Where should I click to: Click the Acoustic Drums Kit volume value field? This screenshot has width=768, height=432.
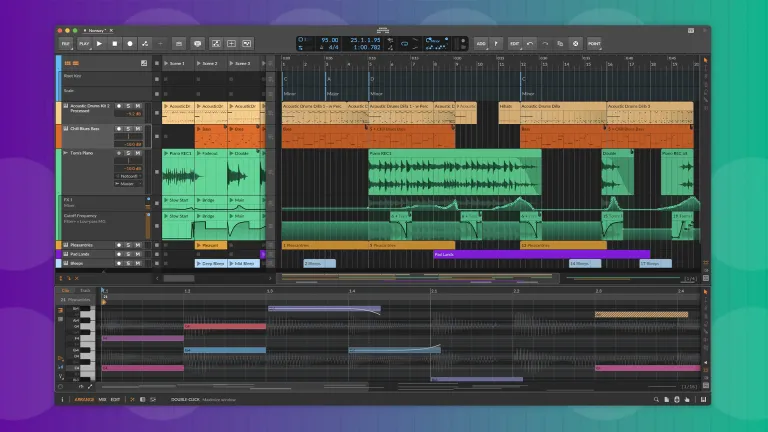click(x=128, y=114)
